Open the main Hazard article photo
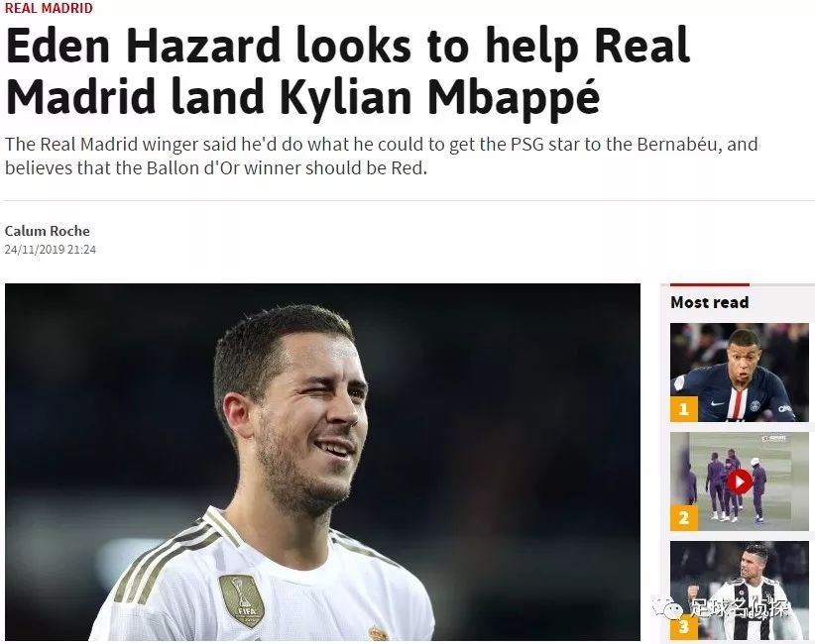Screen dimensions: 815x644 [323, 462]
